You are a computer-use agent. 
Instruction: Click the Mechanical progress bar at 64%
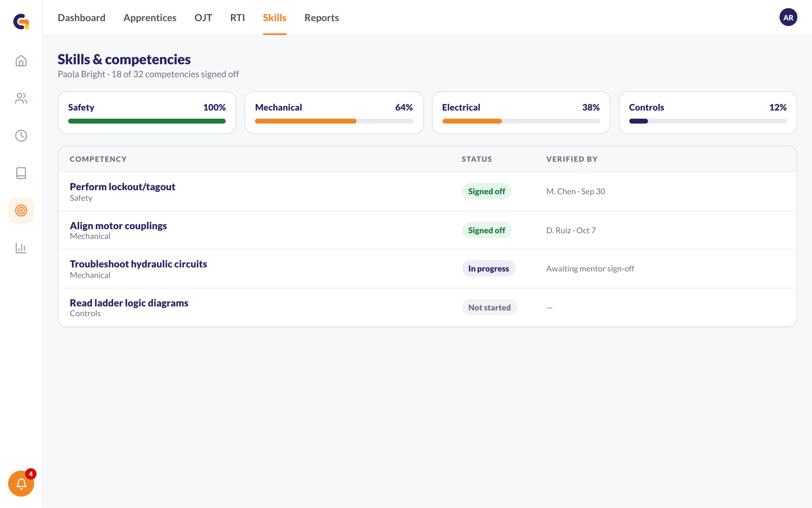point(334,121)
